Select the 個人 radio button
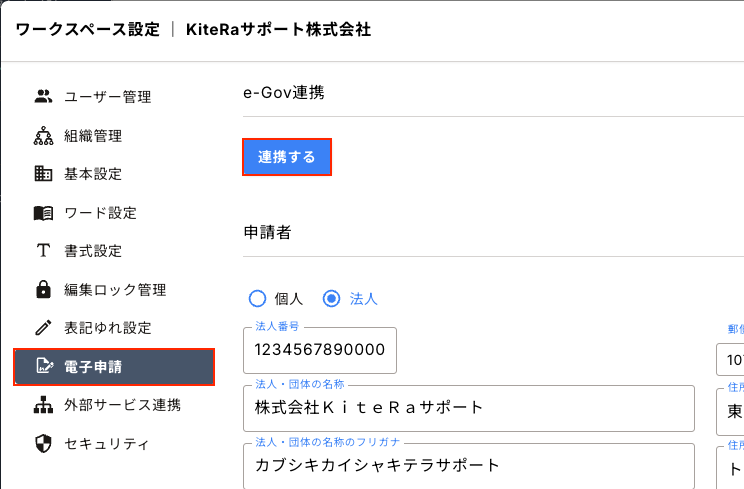The height and width of the screenshot is (489, 744). (x=257, y=298)
